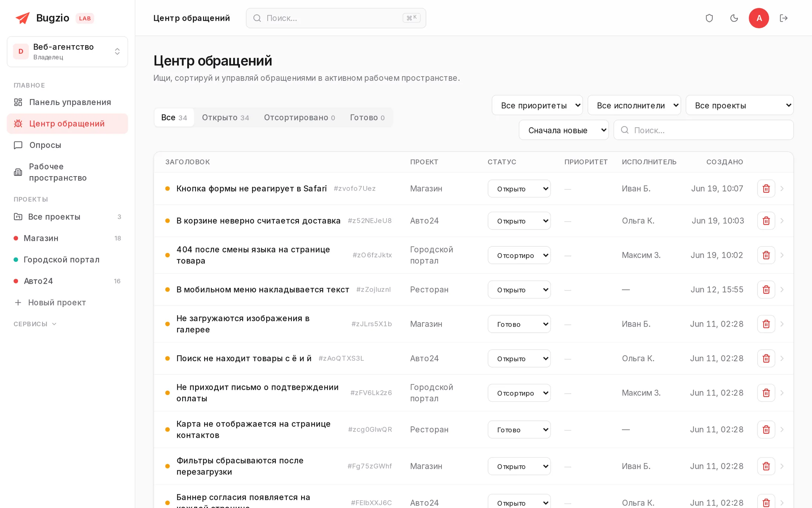The width and height of the screenshot is (812, 508).
Task: Create a Новый проект from sidebar
Action: pyautogui.click(x=67, y=303)
